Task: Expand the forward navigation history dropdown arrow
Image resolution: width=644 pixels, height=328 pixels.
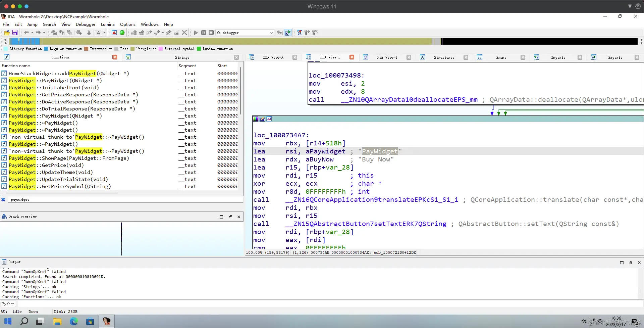Action: (x=44, y=33)
